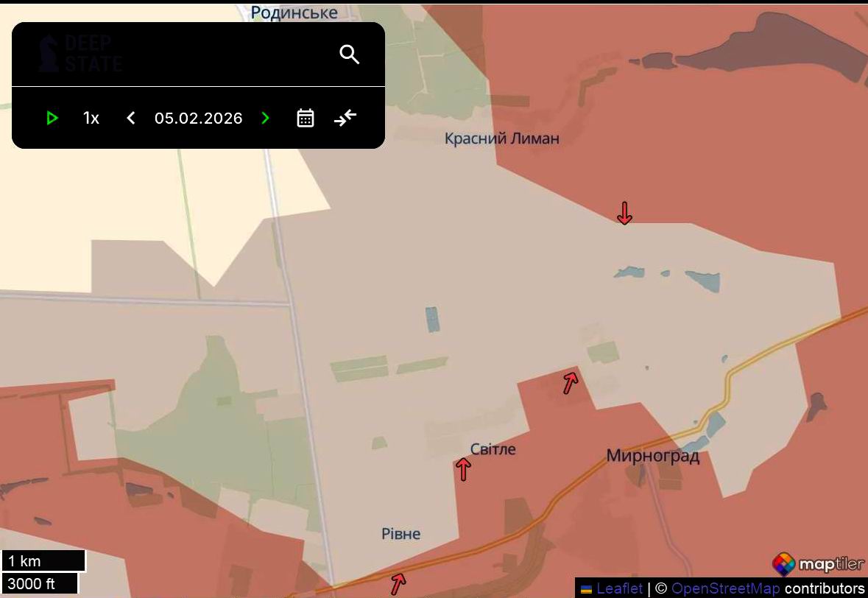Image resolution: width=868 pixels, height=598 pixels.
Task: Select the downward red arrow near Красний Лиман
Action: pos(624,214)
